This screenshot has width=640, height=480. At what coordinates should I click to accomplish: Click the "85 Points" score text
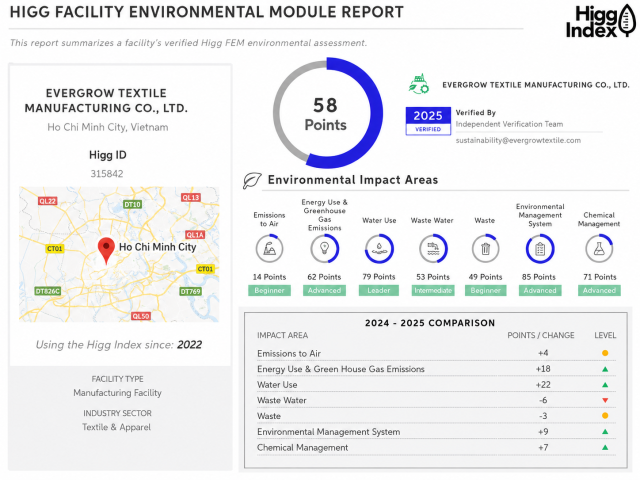click(x=539, y=277)
